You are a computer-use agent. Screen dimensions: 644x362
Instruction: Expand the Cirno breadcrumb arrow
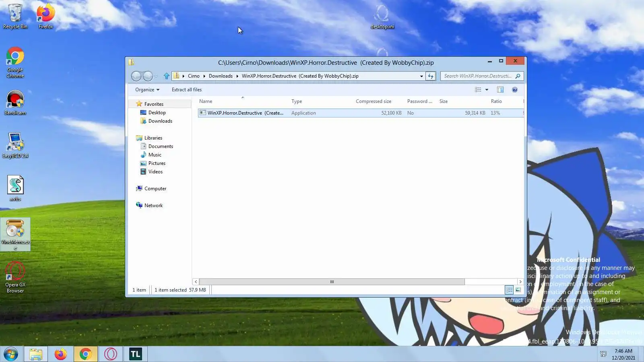click(204, 76)
